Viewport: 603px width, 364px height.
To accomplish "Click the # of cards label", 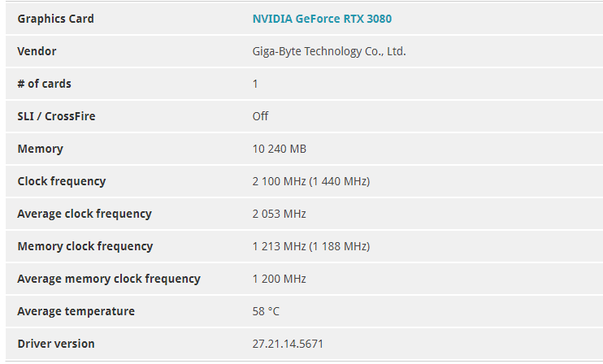I will click(x=44, y=84).
